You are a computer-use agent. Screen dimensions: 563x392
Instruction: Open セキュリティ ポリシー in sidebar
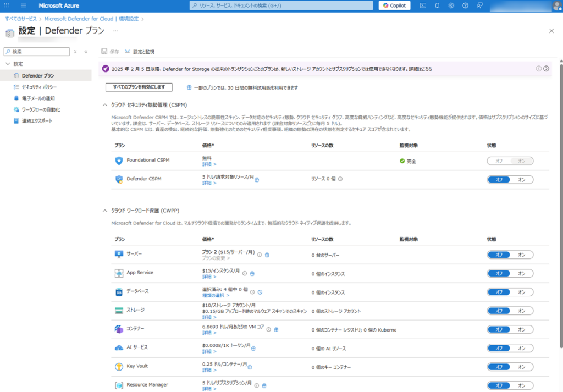[38, 87]
